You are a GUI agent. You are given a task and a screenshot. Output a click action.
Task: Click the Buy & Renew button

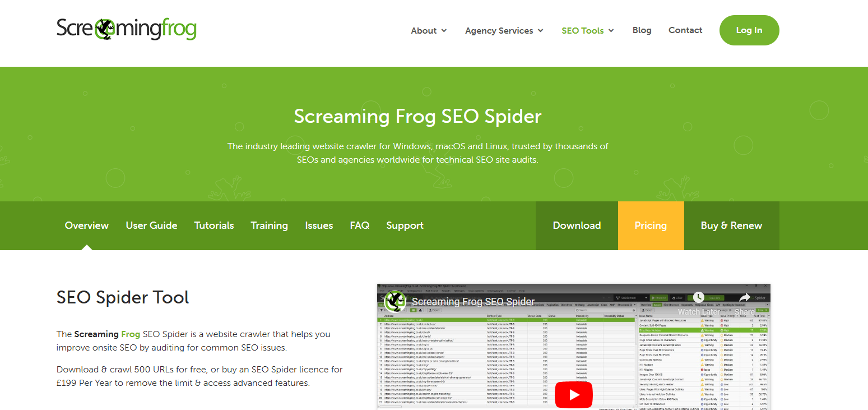tap(731, 225)
